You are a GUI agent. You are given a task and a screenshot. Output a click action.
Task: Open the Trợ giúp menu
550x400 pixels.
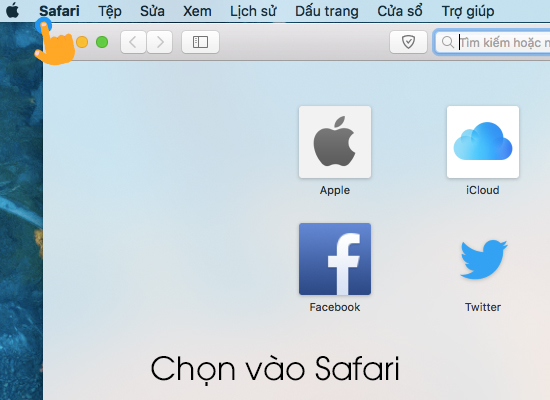[x=468, y=11]
